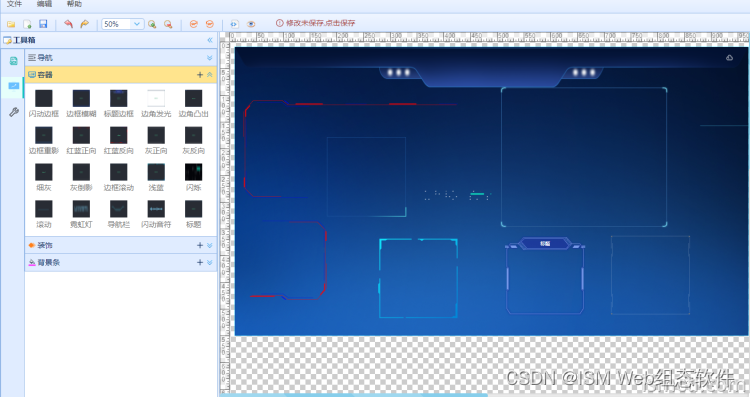Select the cyan neon square frame on canvas
Viewport: 750px width, 397px height.
[418, 278]
